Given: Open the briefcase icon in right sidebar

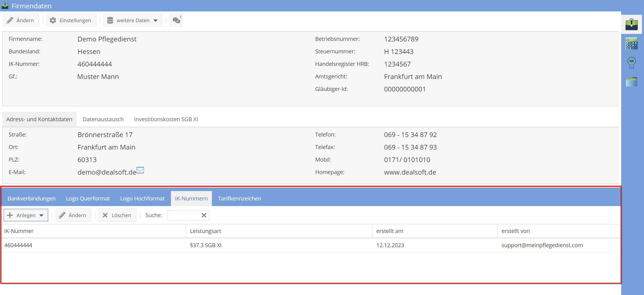Looking at the screenshot, I should [x=631, y=24].
